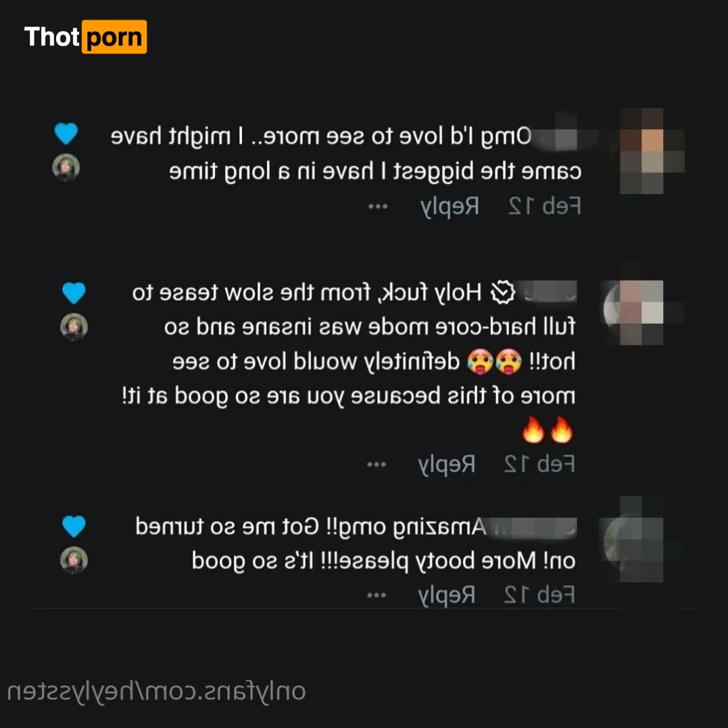Reply to the 'More booty please' comment

point(447,596)
